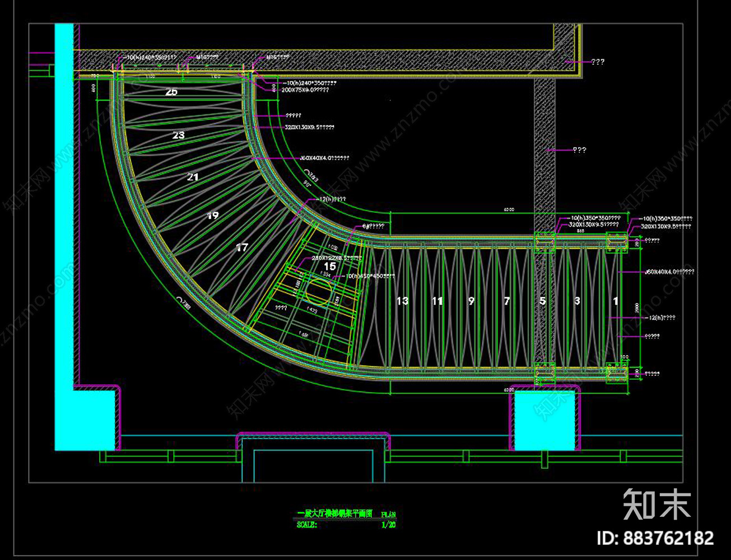
Task: Click the J60X40X4.0 label beside tread 21
Action: pyautogui.click(x=325, y=158)
